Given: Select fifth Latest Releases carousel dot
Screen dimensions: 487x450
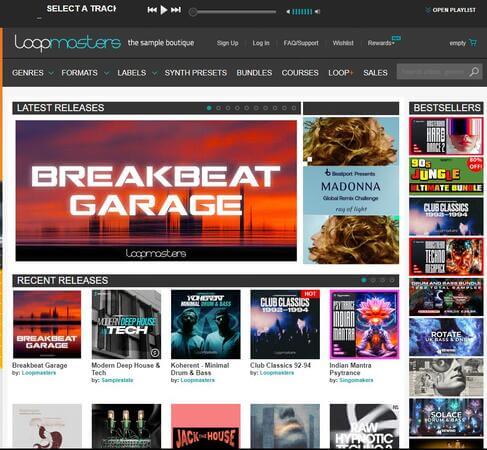Looking at the screenshot, I should [247, 108].
